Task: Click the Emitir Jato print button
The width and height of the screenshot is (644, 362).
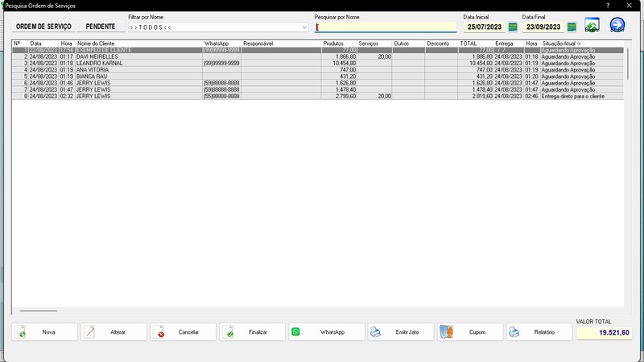Action: click(x=401, y=332)
